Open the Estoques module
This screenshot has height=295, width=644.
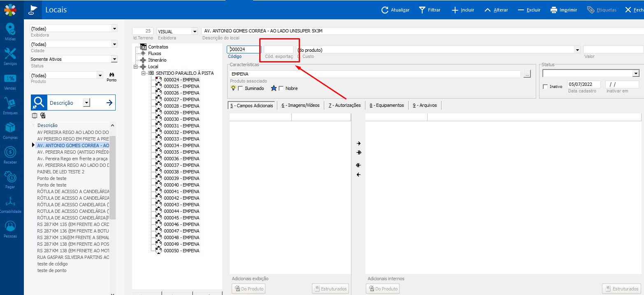click(10, 106)
